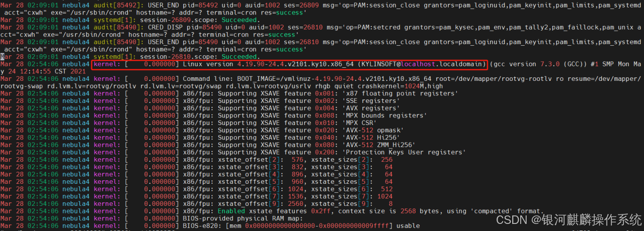Viewport: 644px width, 231px height.
Task: Click the Linux version 4.19.90-24.4.v2101.ky10.x86_64 text
Action: pyautogui.click(x=269, y=64)
